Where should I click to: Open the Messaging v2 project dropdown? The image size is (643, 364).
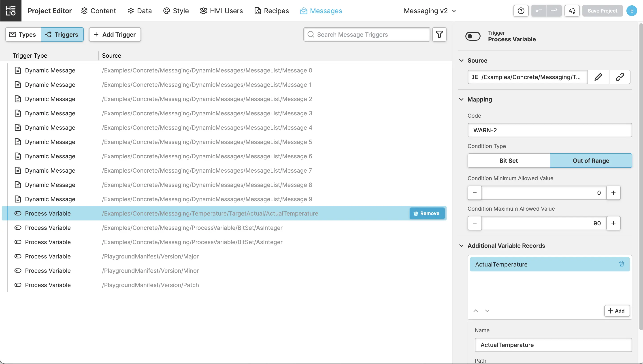pyautogui.click(x=430, y=11)
